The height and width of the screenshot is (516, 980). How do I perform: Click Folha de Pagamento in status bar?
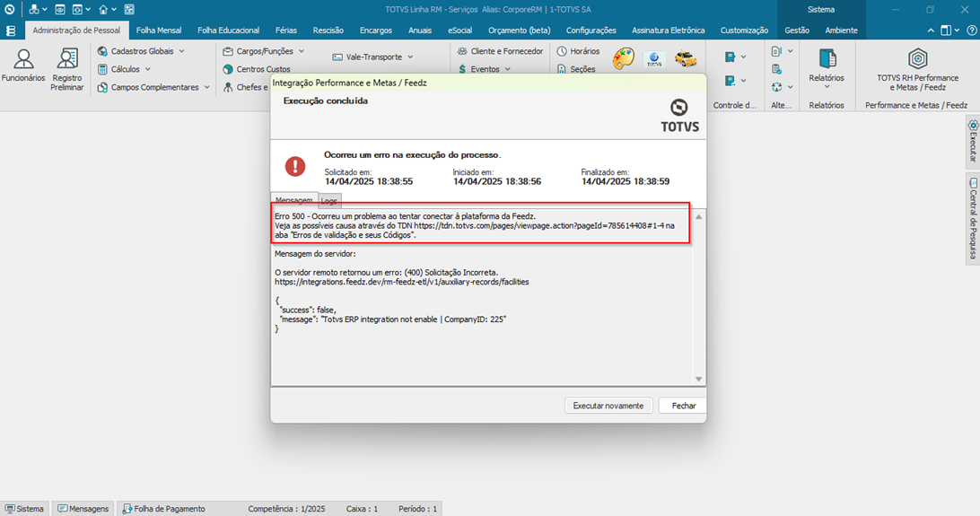[x=163, y=509]
